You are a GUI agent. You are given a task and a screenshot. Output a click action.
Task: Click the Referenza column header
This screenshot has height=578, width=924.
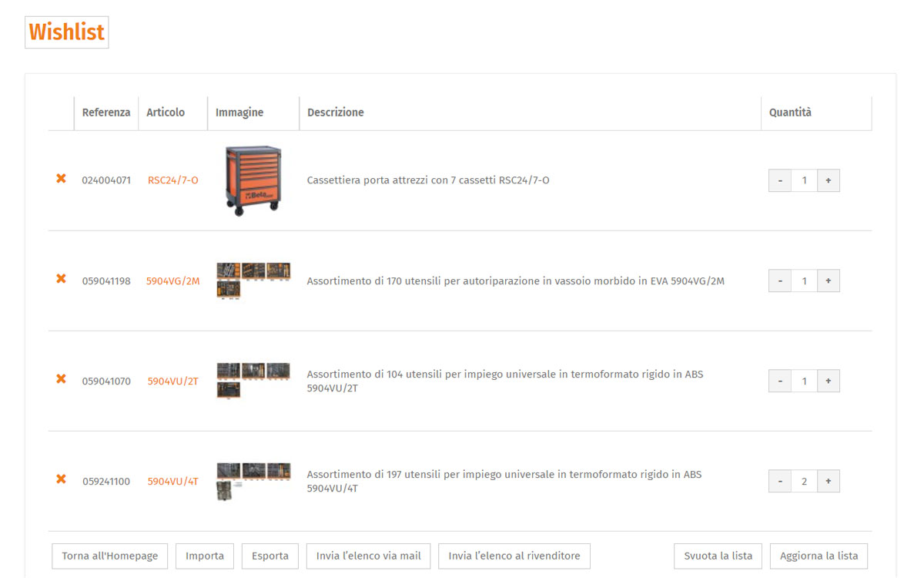(106, 113)
